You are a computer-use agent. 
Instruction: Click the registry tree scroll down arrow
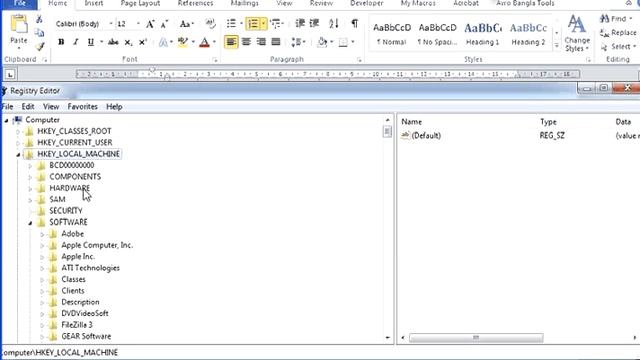point(387,338)
